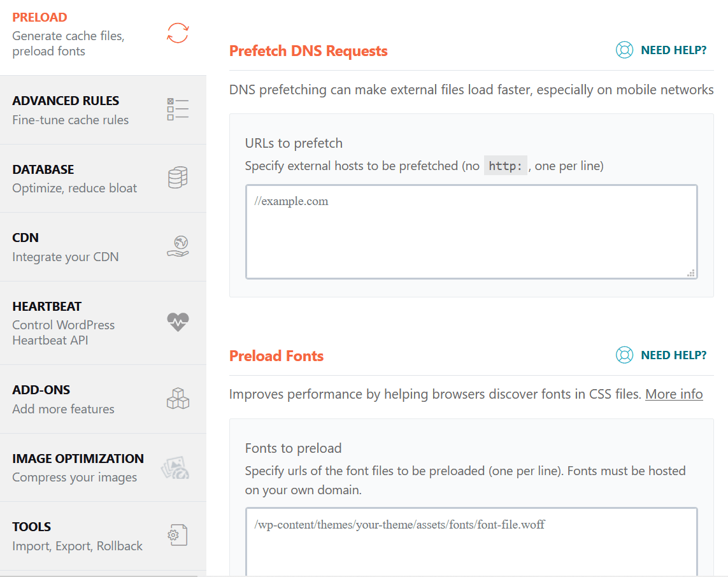The height and width of the screenshot is (577, 728).
Task: Click the CDN globe-in-hand icon
Action: click(178, 246)
